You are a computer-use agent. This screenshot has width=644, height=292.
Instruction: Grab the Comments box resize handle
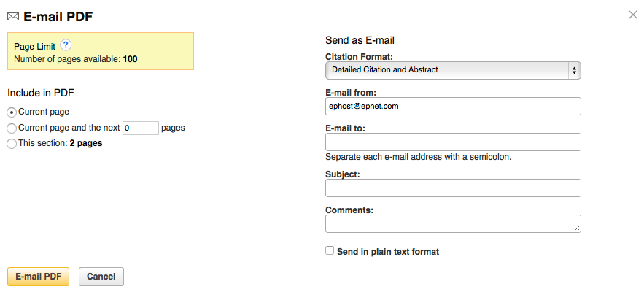pyautogui.click(x=577, y=228)
